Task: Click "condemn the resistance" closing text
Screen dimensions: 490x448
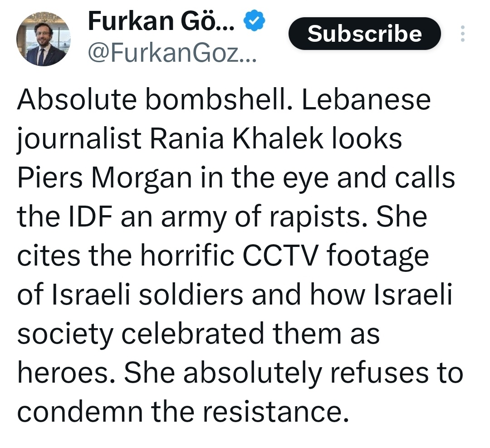Action: click(178, 412)
